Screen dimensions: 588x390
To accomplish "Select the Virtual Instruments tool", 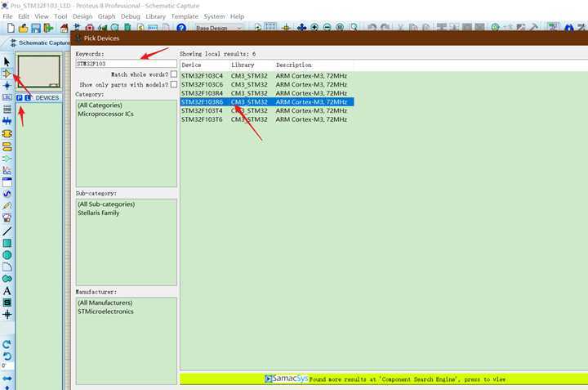I will pos(7,218).
